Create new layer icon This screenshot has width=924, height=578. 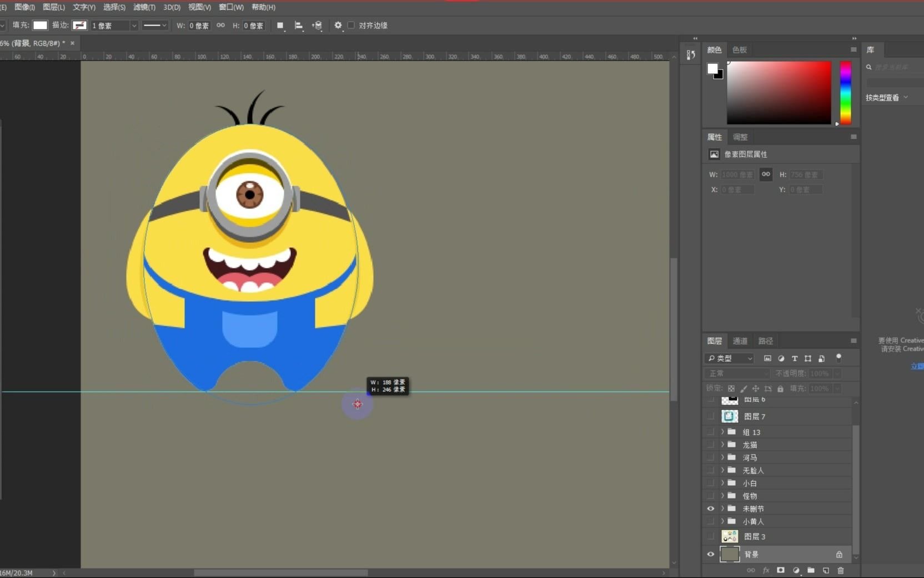826,570
